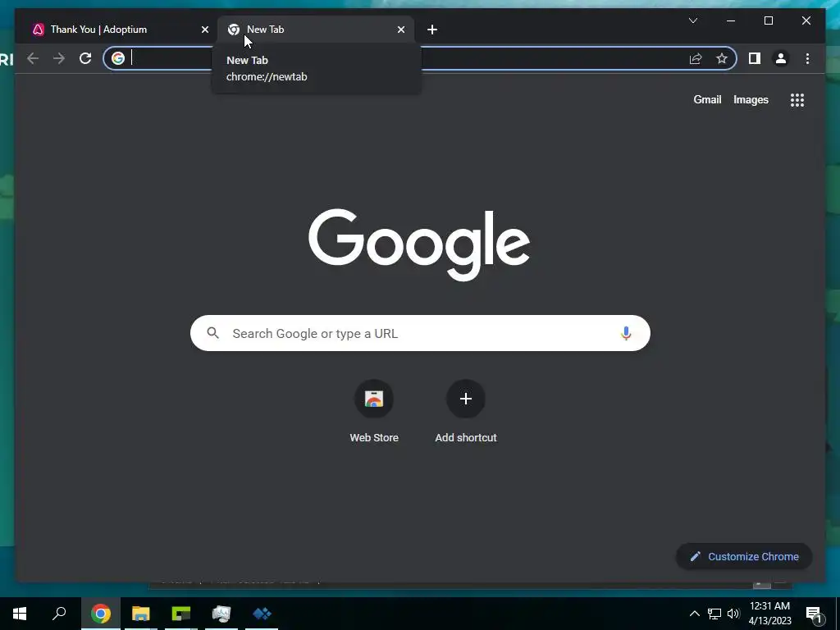This screenshot has width=840, height=630.
Task: Focus the Search Google or type a URL box
Action: coord(420,333)
